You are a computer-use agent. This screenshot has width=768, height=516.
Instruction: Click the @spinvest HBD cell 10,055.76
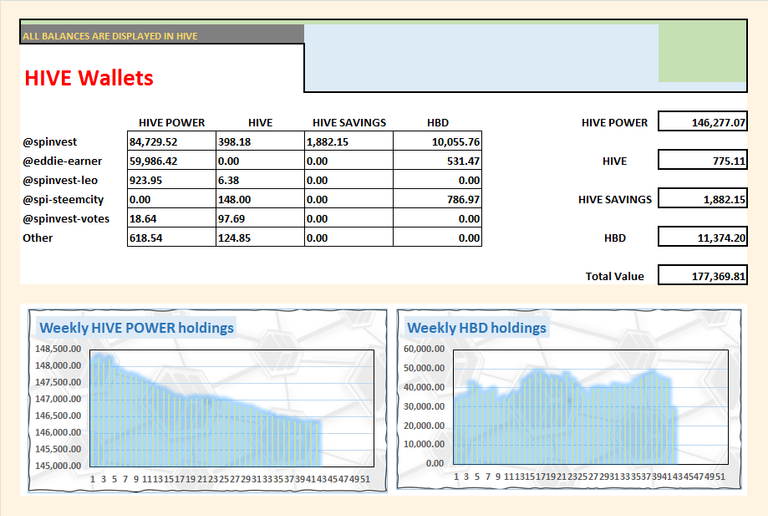[x=437, y=141]
